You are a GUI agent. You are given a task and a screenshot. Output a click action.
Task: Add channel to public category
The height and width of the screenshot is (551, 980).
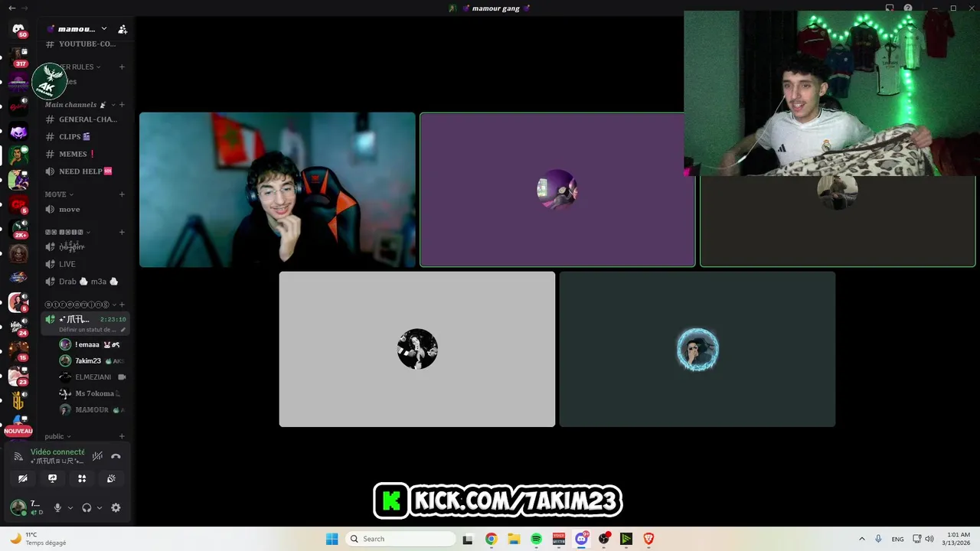point(122,436)
